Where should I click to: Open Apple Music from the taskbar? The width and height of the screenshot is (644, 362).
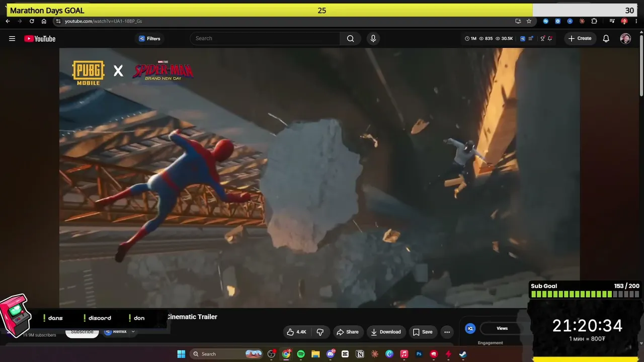tap(404, 354)
